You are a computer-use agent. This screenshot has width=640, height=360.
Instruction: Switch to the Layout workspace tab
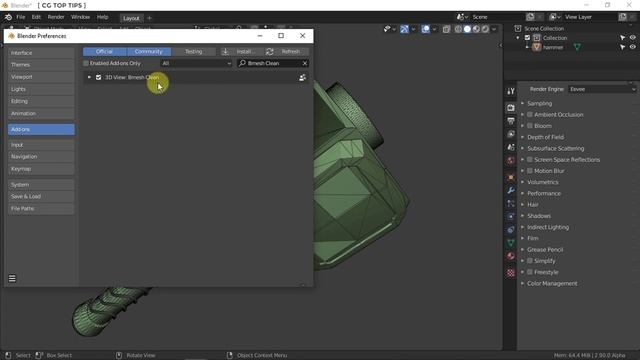pos(131,18)
